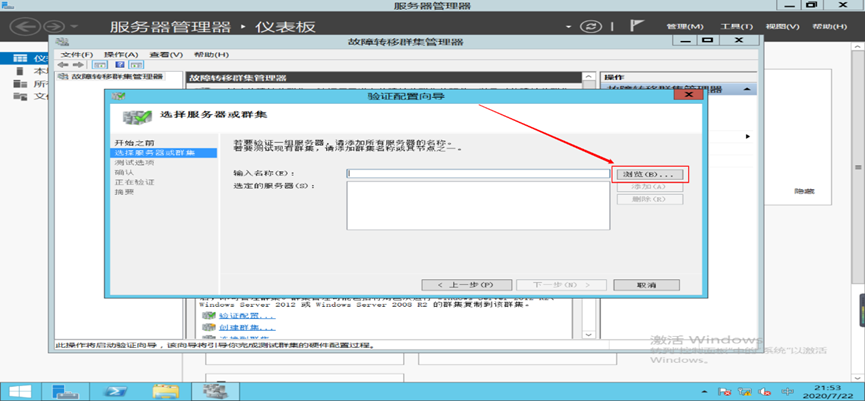Open the navigation history dropdown in Server Manager

[x=74, y=26]
